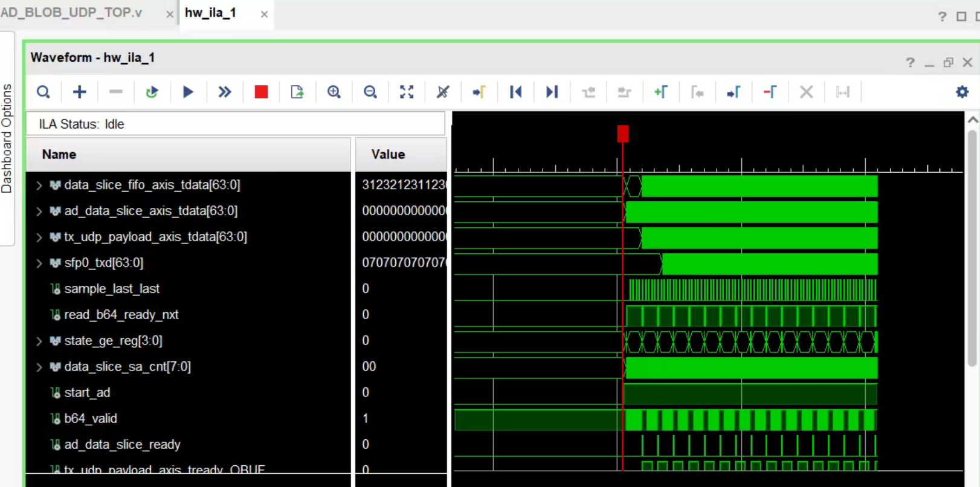The image size is (980, 487).
Task: Close the hw_ila_1 tab
Action: (x=264, y=15)
